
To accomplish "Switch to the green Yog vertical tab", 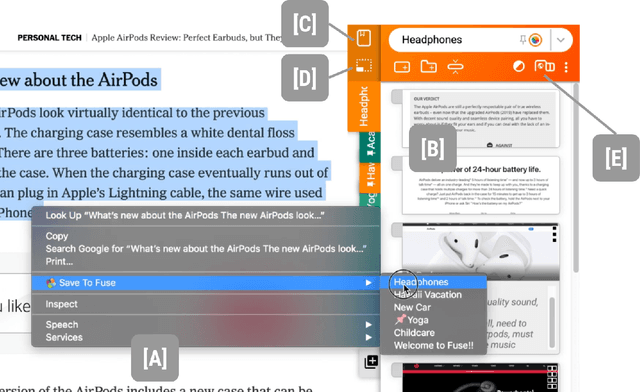I will (371, 200).
